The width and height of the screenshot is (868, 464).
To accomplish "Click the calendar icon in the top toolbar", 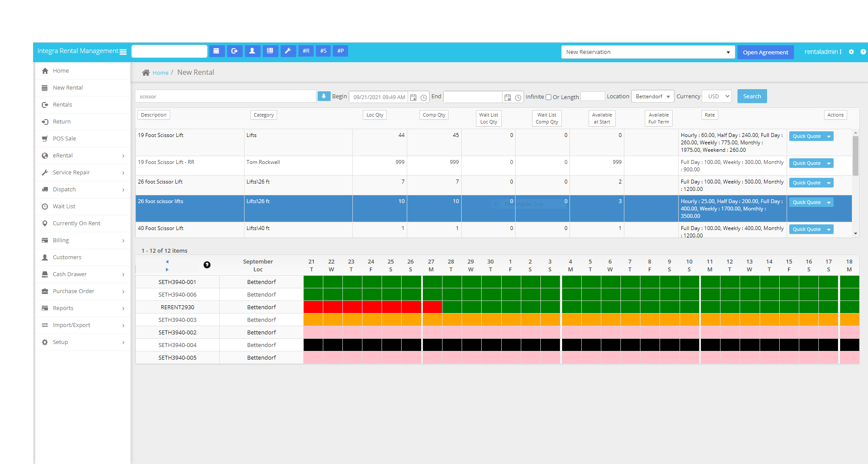I will [x=216, y=51].
